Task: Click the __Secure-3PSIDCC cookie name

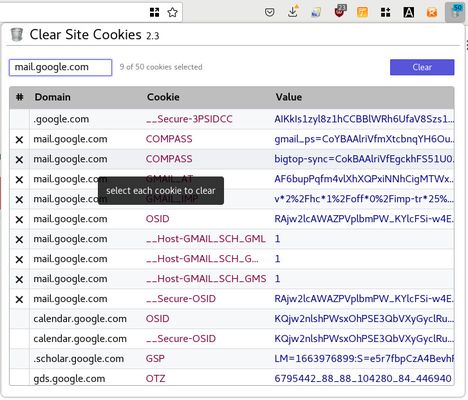Action: point(189,119)
